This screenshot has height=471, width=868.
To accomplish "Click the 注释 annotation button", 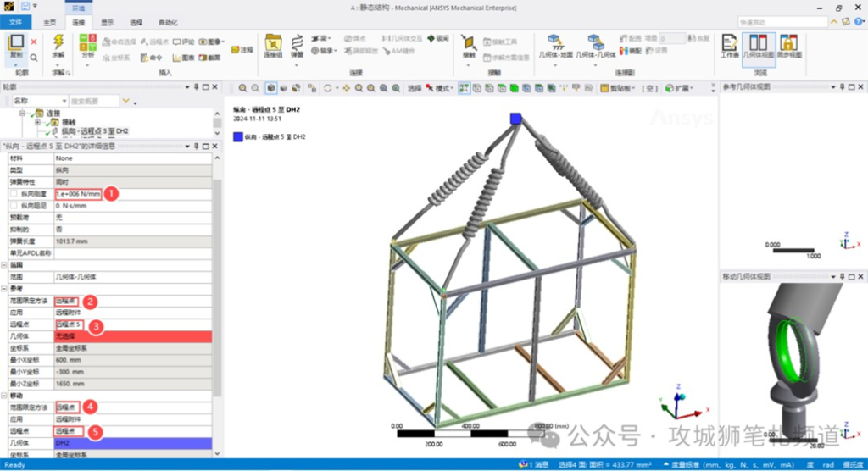I will point(242,50).
